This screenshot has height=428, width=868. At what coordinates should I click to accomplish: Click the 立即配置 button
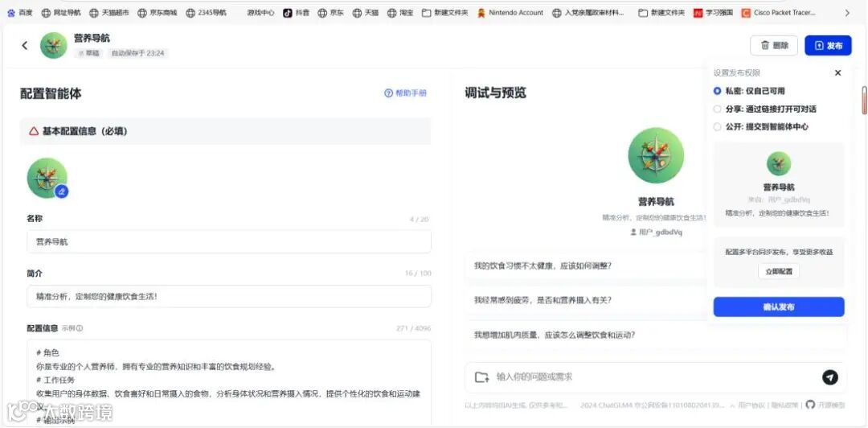779,272
